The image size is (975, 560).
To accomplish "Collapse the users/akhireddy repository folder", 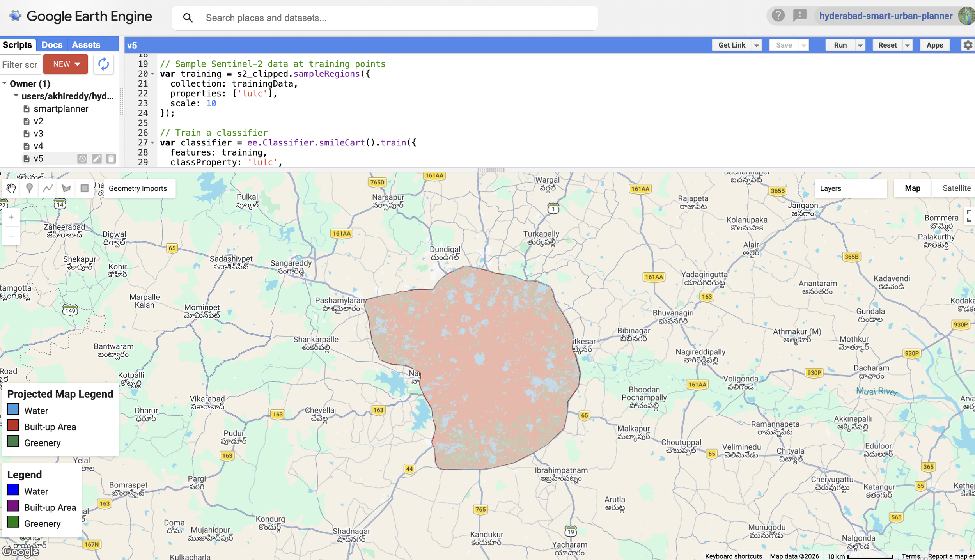I will (x=16, y=96).
